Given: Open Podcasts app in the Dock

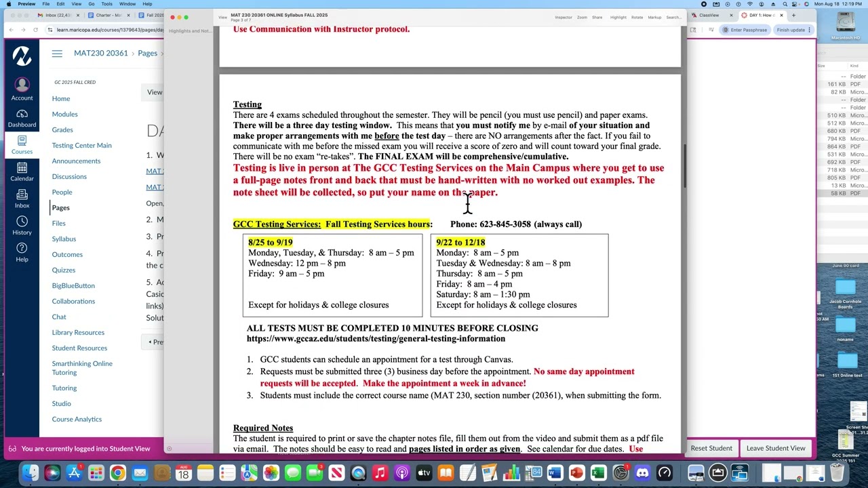Looking at the screenshot, I should coord(402,473).
